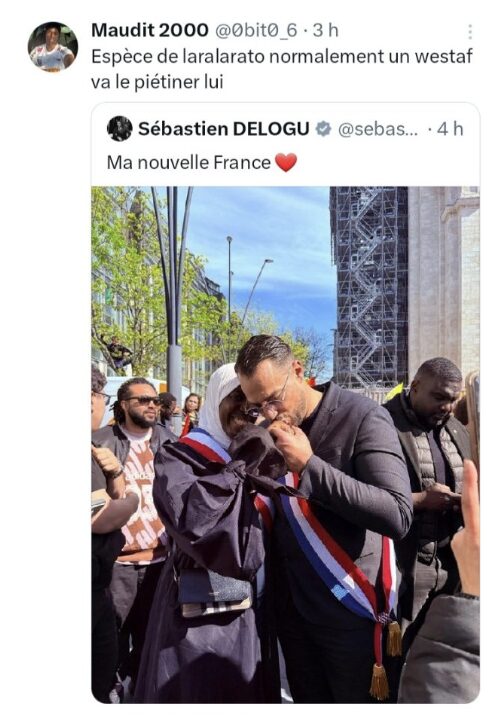Click the blue verified badge next to DELOGU

[x=324, y=129]
